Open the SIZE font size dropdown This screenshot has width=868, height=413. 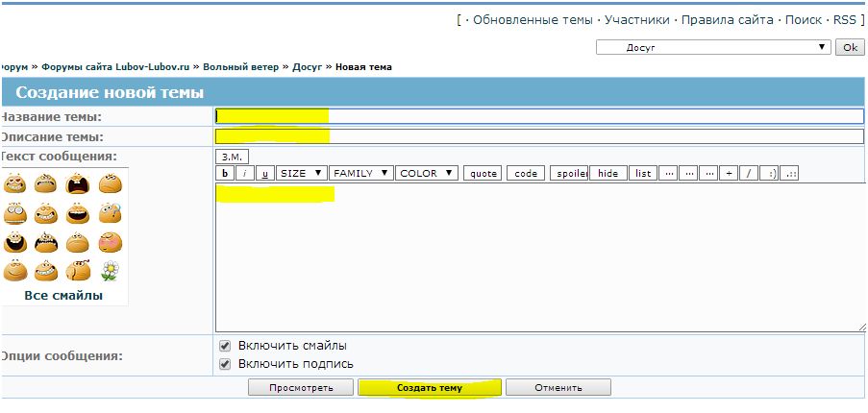coord(301,174)
